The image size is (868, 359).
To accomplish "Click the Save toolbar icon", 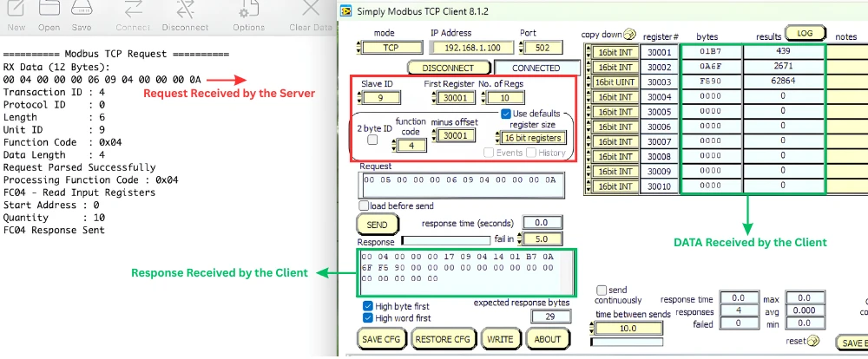I will coord(82,9).
